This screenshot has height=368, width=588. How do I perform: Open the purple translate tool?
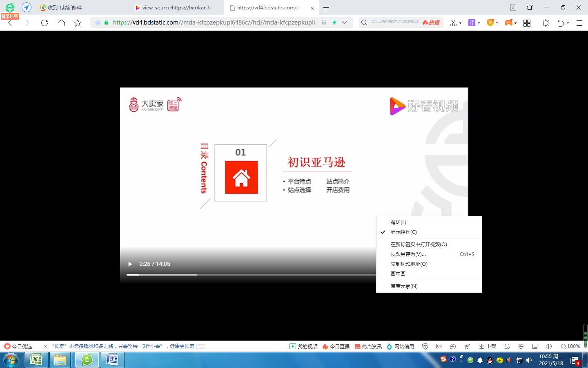click(x=472, y=23)
